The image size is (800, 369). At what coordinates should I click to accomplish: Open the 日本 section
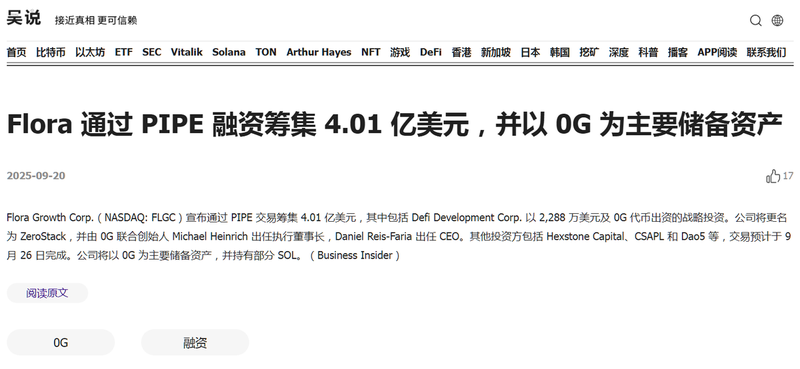coord(531,52)
